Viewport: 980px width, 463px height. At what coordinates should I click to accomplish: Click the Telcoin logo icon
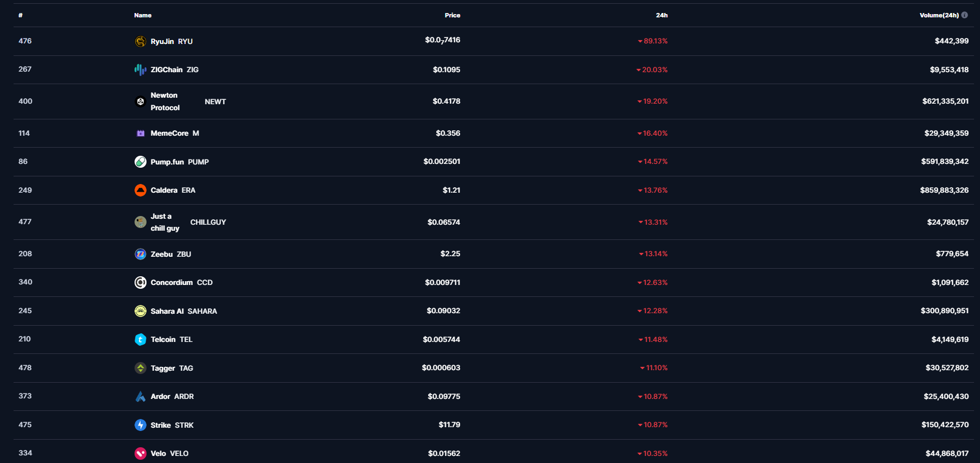(141, 339)
